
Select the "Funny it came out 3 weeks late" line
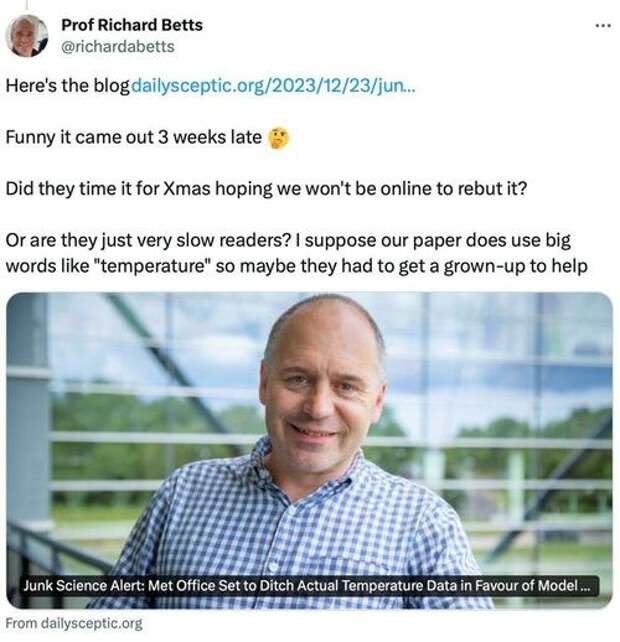click(x=134, y=137)
